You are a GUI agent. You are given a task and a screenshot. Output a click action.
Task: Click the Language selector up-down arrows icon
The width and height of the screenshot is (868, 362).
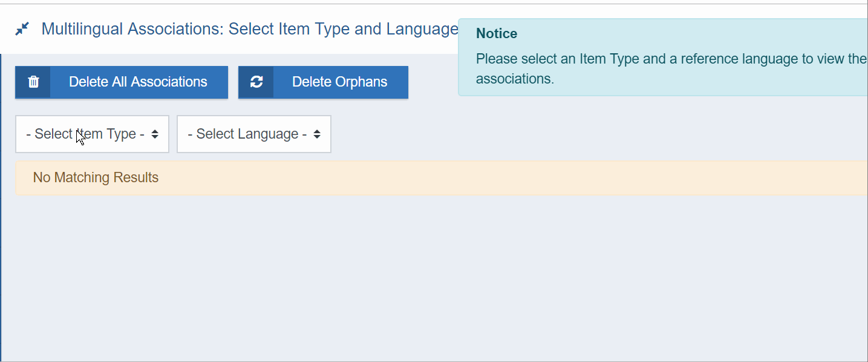(317, 134)
